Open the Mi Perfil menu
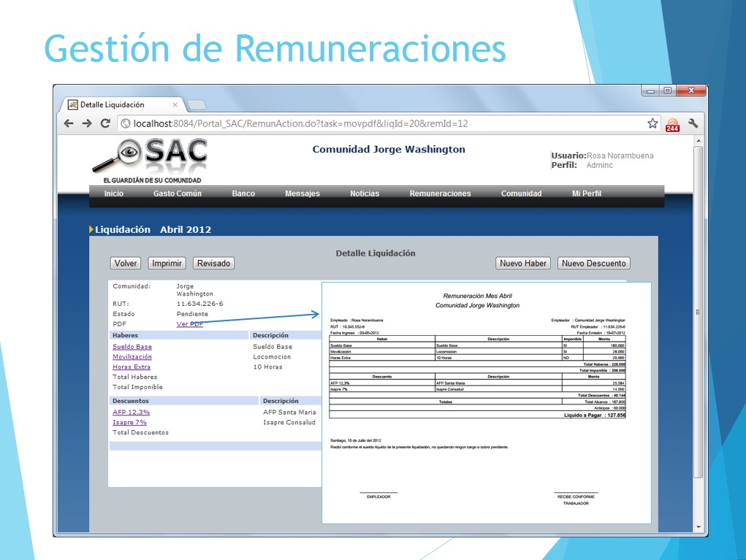The width and height of the screenshot is (746, 560). tap(586, 193)
